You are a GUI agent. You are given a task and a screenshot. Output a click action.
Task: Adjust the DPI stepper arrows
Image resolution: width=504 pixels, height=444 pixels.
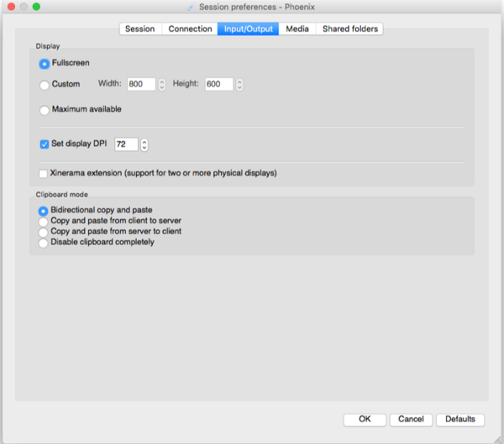144,144
